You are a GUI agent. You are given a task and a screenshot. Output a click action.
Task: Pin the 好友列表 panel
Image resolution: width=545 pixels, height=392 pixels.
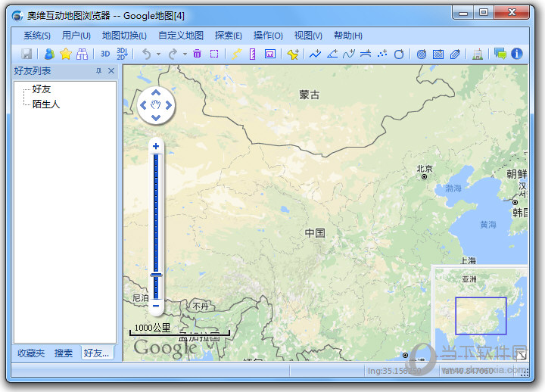[x=98, y=71]
